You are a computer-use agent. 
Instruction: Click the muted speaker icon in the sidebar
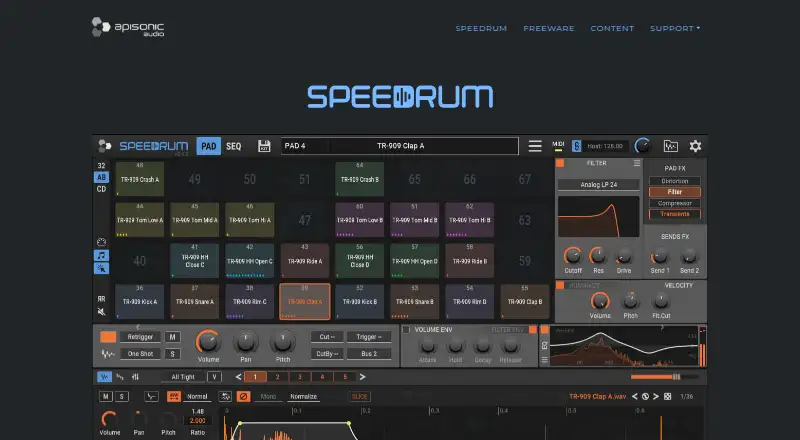[101, 311]
